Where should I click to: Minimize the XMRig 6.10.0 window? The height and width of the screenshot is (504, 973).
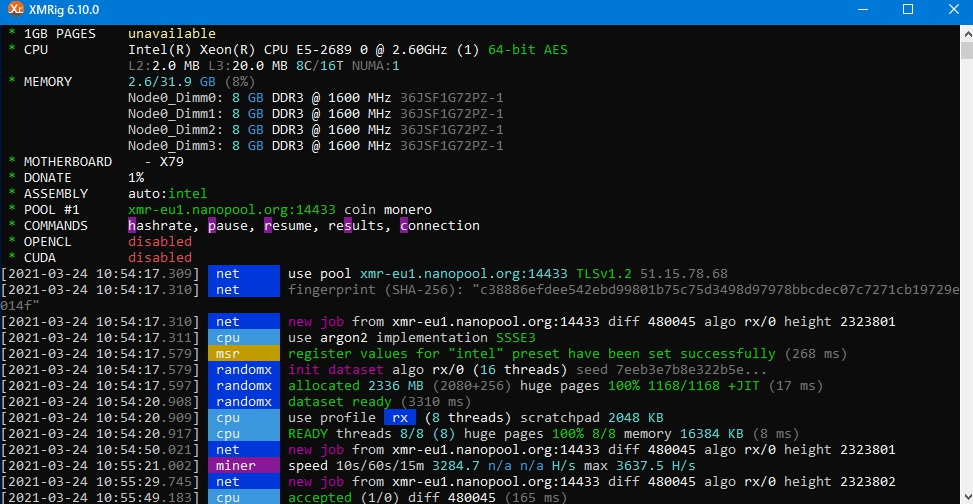[x=861, y=9]
